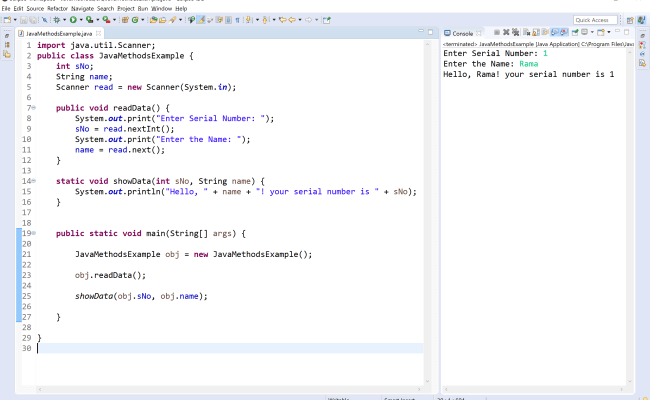Toggle Skip All Breakpoints
This screenshot has width=650, height=400.
pyautogui.click(x=44, y=20)
